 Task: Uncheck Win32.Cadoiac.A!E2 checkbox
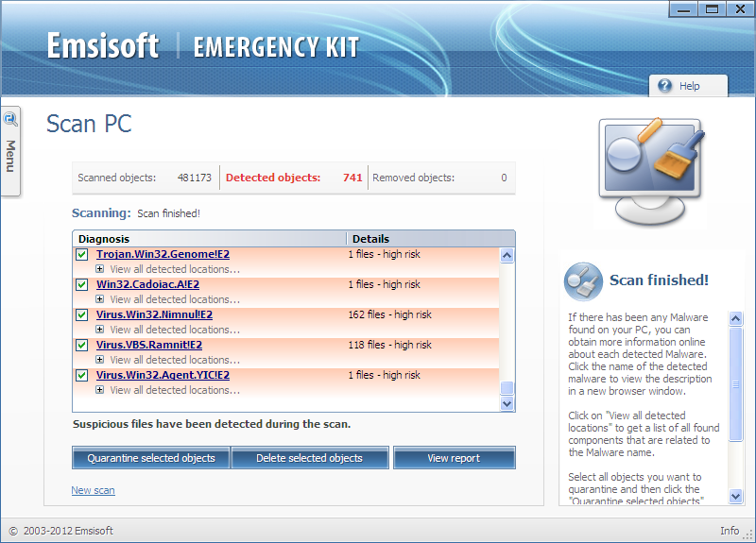[81, 285]
